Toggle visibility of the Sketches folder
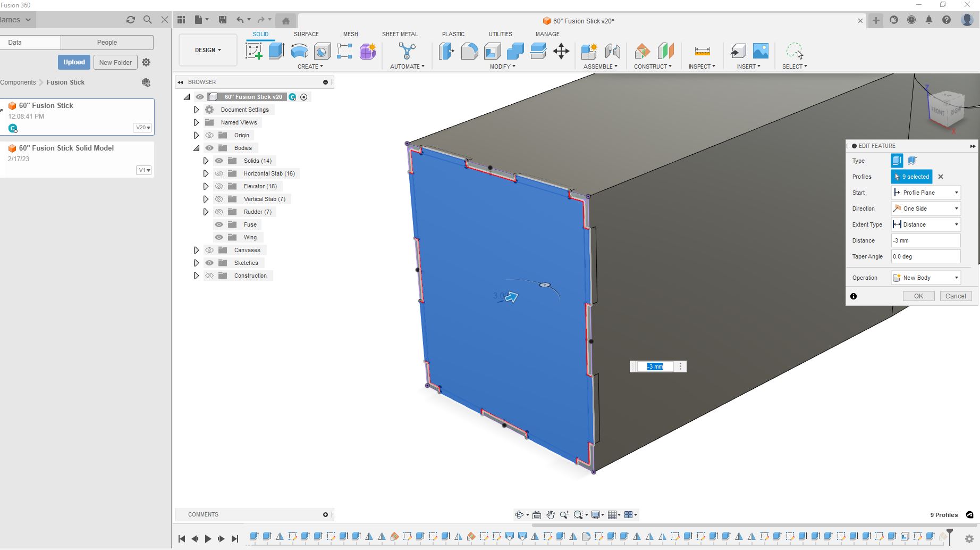Screen dimensions: 980x550 coord(209,263)
